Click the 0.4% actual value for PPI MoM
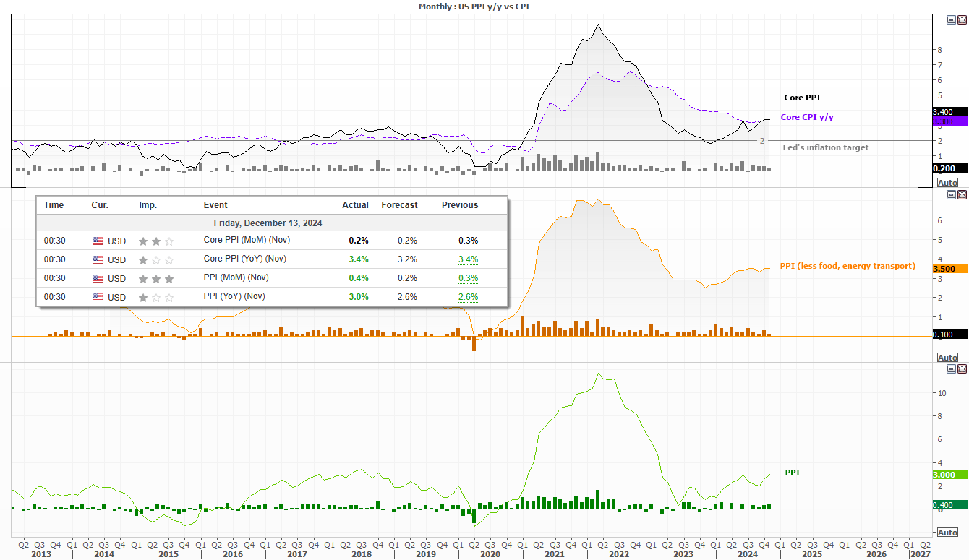The height and width of the screenshot is (560, 969). point(359,278)
